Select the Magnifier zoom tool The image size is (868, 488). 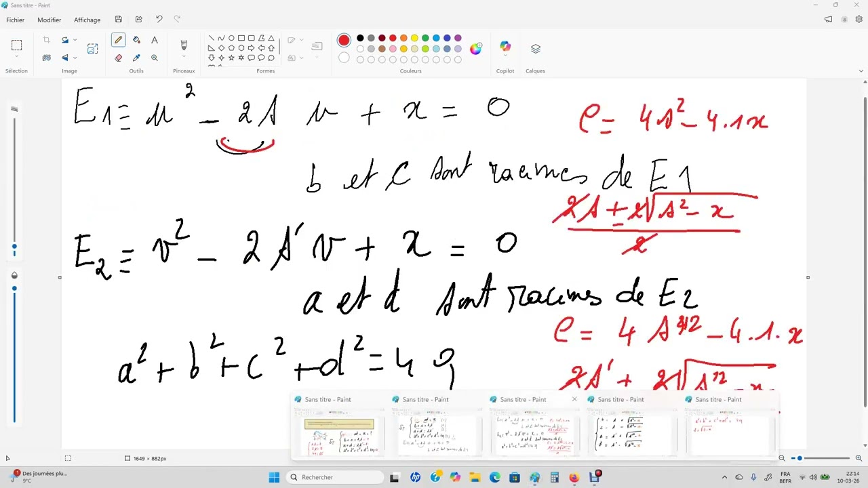[x=155, y=58]
